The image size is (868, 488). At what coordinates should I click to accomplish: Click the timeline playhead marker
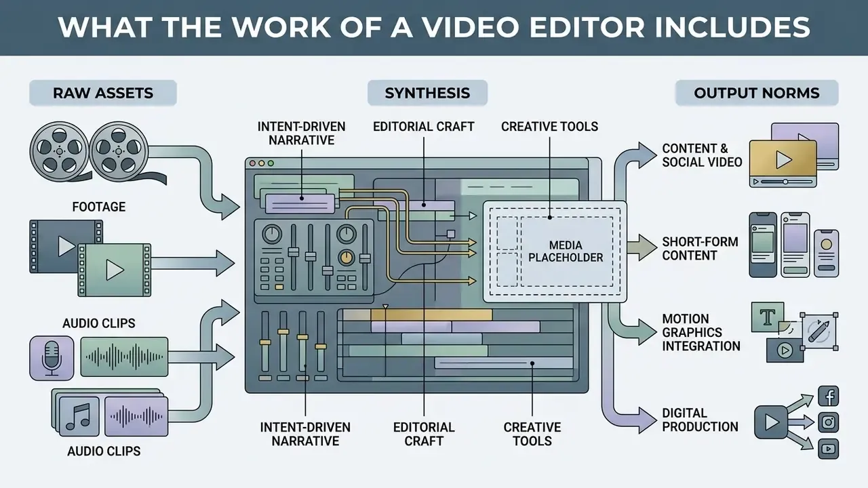pyautogui.click(x=386, y=308)
